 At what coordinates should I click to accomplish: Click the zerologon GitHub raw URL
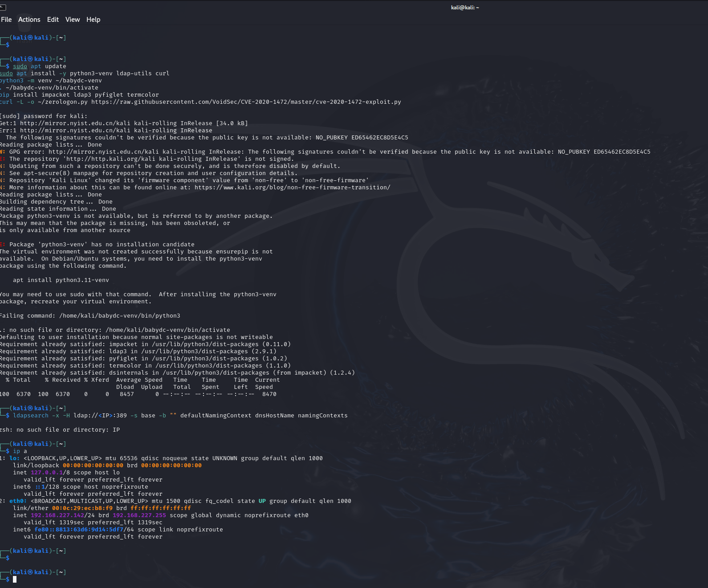(x=246, y=102)
